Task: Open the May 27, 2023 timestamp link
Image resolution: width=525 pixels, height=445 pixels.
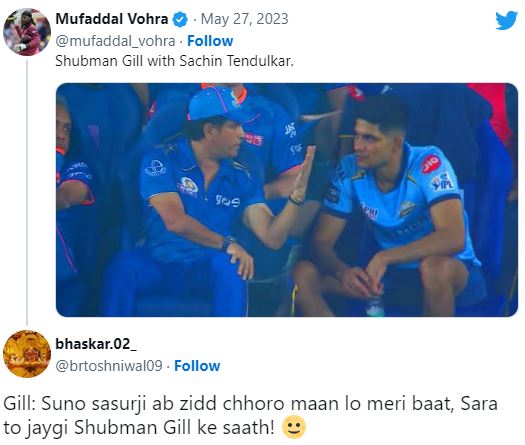Action: pyautogui.click(x=244, y=19)
